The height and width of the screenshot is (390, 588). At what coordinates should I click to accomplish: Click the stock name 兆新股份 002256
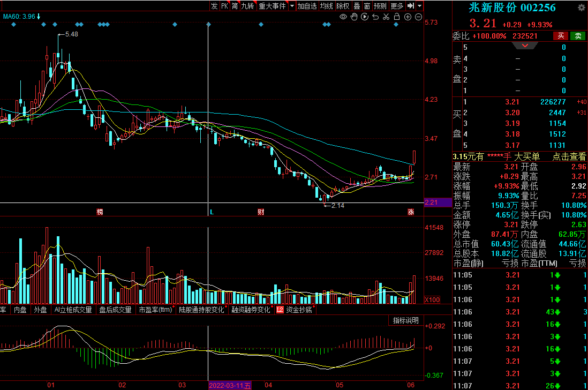[x=512, y=7]
